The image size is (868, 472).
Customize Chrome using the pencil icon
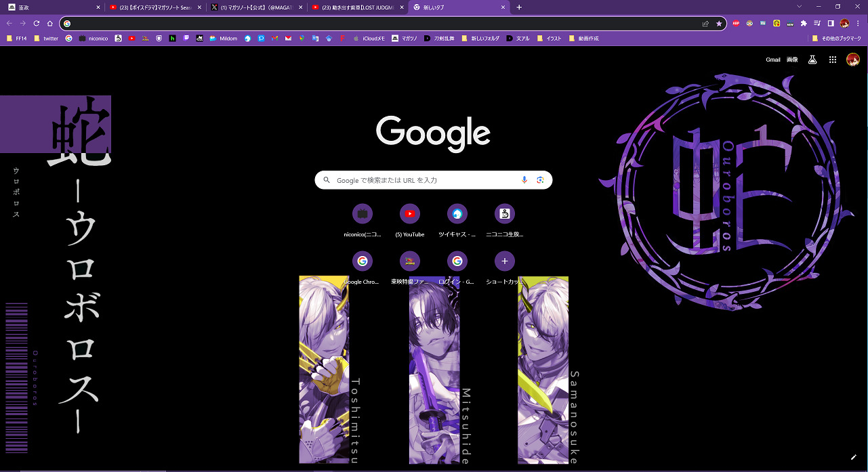(x=853, y=457)
